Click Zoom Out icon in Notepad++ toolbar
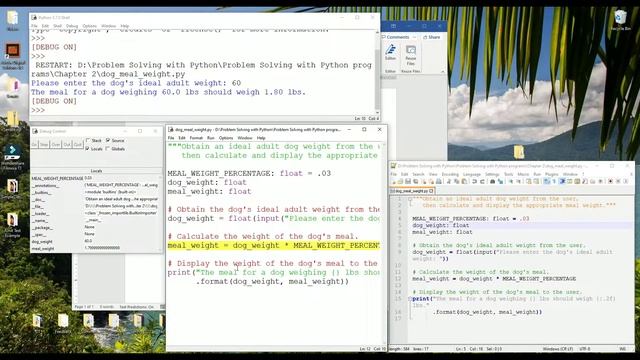This screenshot has width=640, height=360. (518, 181)
